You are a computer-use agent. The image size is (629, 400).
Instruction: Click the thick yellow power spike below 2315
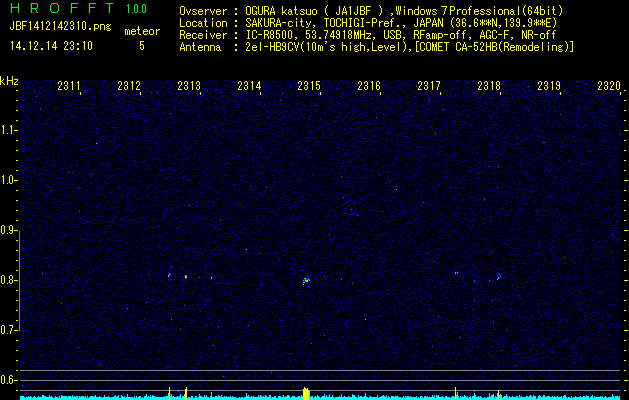click(x=306, y=393)
